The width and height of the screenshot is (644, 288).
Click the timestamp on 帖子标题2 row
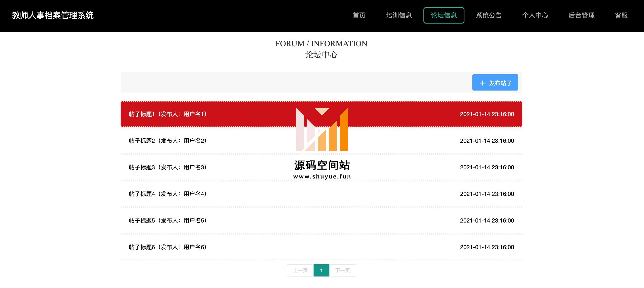(487, 141)
